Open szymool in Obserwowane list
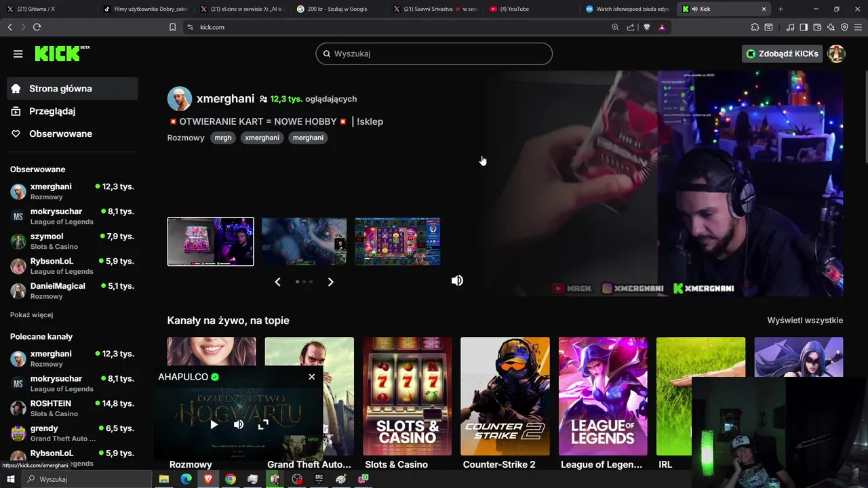868x488 pixels. click(73, 241)
